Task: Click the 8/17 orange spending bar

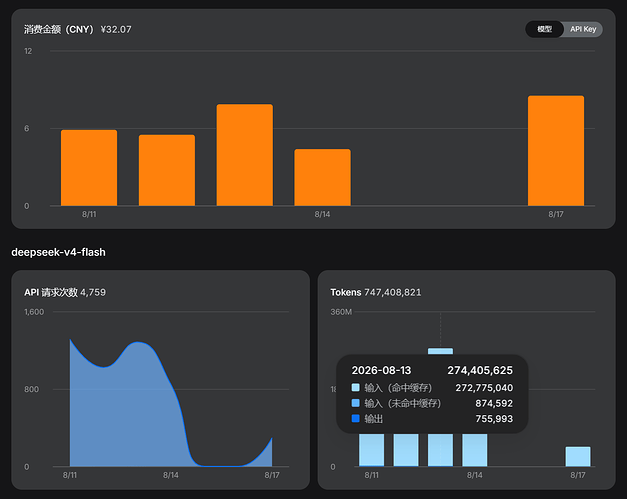Action: [556, 151]
